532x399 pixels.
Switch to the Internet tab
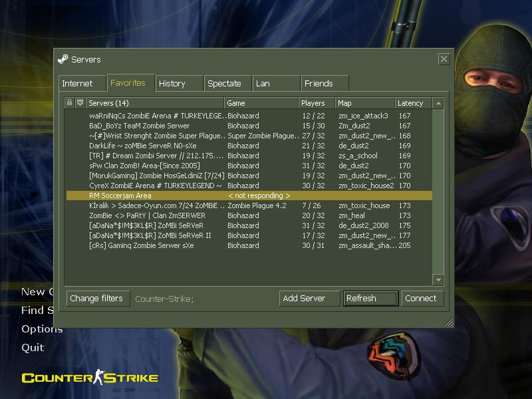point(82,84)
